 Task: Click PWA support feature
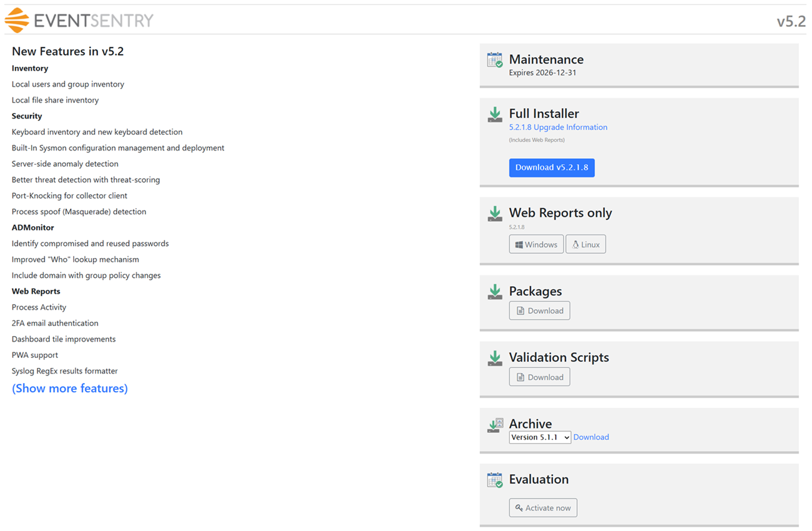tap(35, 355)
